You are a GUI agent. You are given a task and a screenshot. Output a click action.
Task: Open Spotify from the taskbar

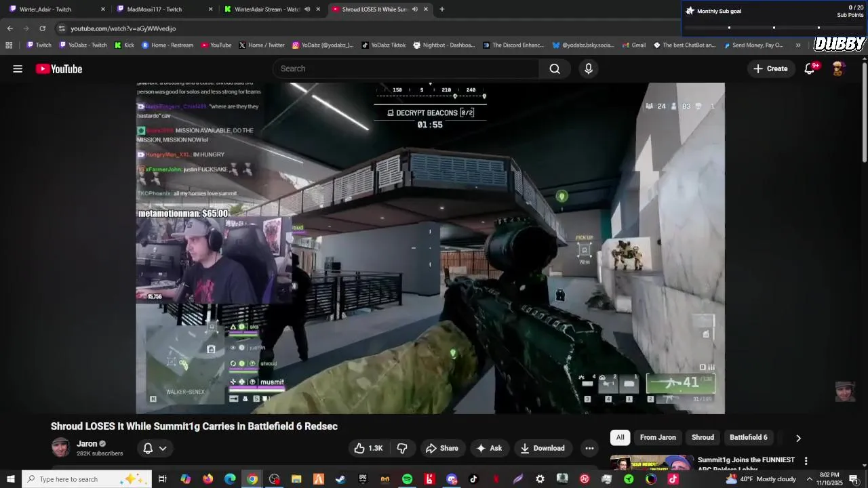[407, 479]
